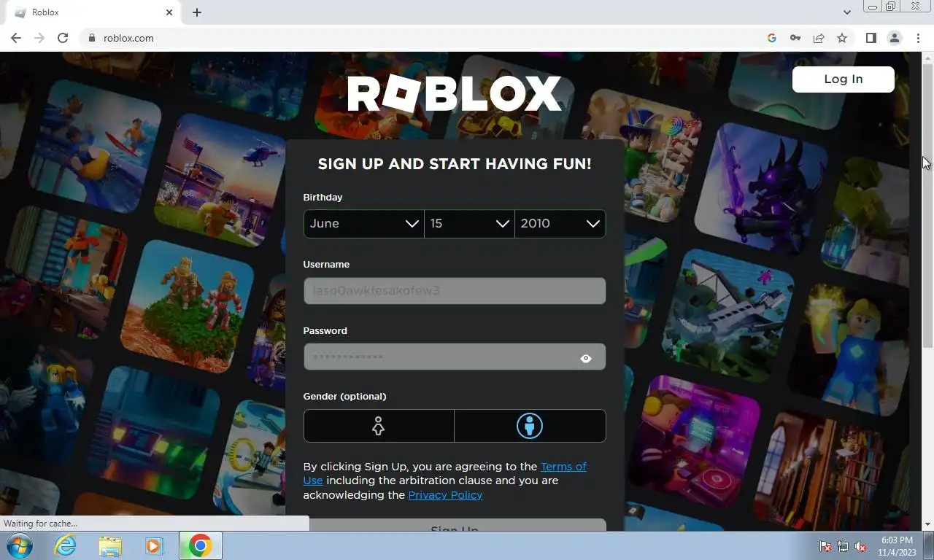The height and width of the screenshot is (560, 934).
Task: Close the Roblox tab
Action: pyautogui.click(x=169, y=12)
